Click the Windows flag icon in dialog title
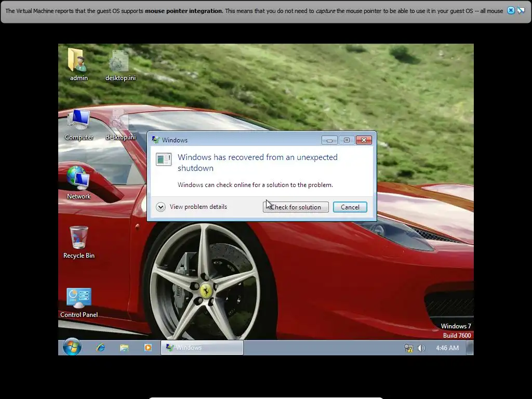 tap(156, 140)
